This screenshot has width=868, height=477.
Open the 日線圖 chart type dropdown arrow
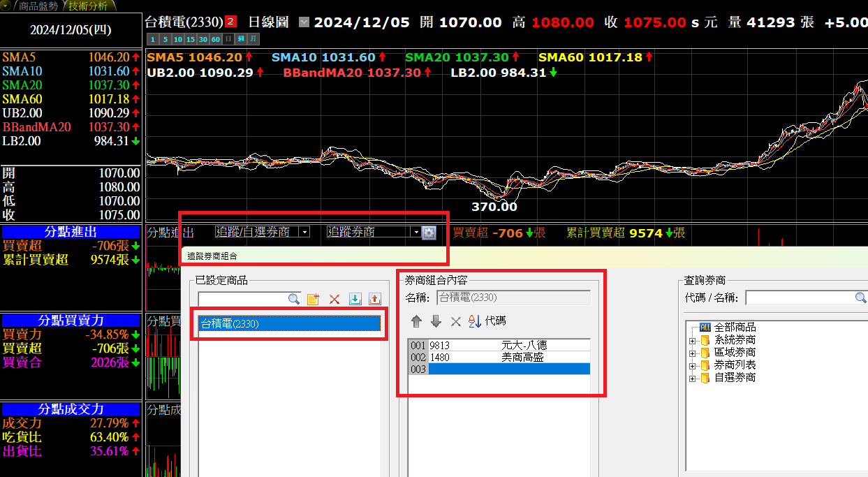coord(303,22)
